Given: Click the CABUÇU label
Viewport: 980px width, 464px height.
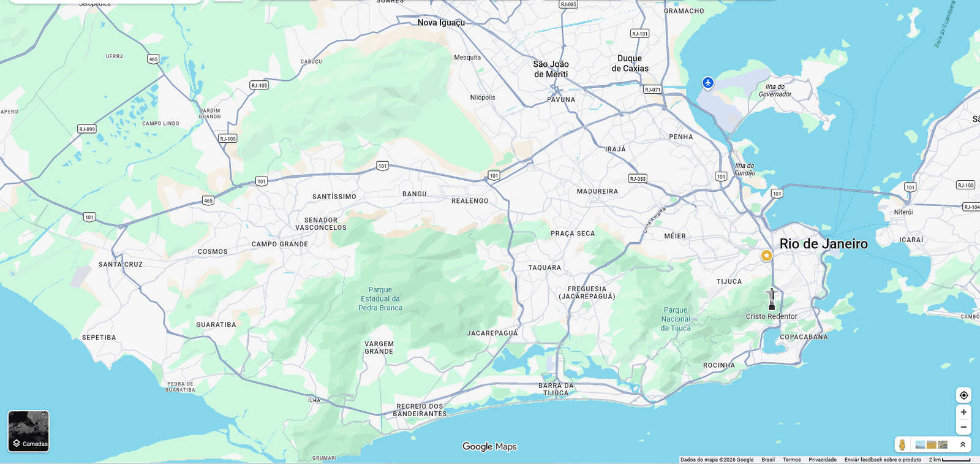Looking at the screenshot, I should [311, 61].
